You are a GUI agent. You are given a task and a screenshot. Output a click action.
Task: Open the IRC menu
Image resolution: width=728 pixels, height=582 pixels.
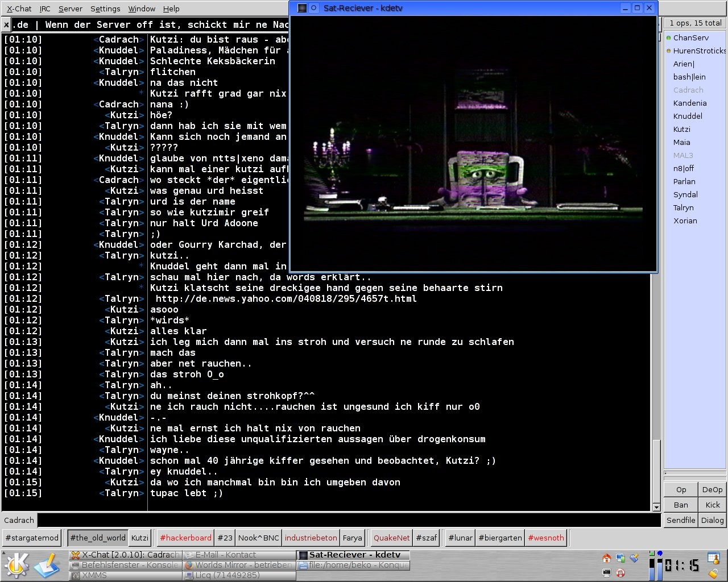[45, 9]
